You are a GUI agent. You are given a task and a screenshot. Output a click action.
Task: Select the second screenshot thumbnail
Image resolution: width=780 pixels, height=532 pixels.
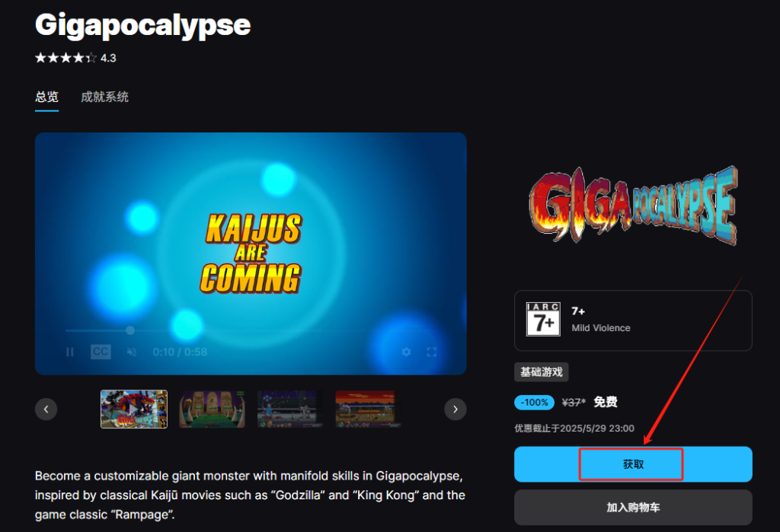coord(213,409)
